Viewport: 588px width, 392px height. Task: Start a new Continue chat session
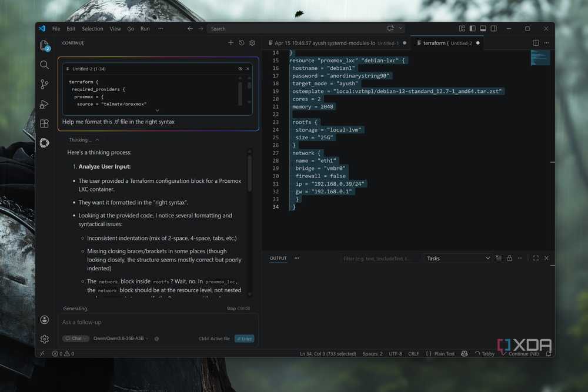pos(230,43)
